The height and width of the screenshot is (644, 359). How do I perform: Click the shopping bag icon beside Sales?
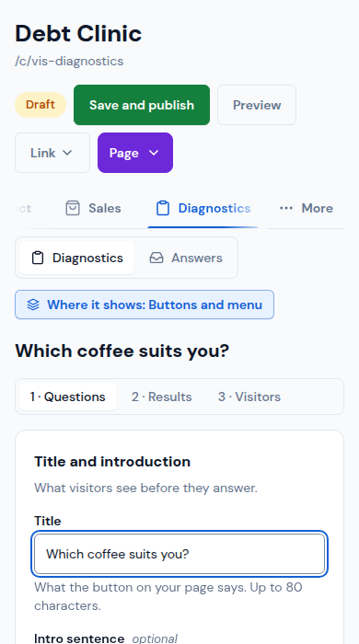73,208
